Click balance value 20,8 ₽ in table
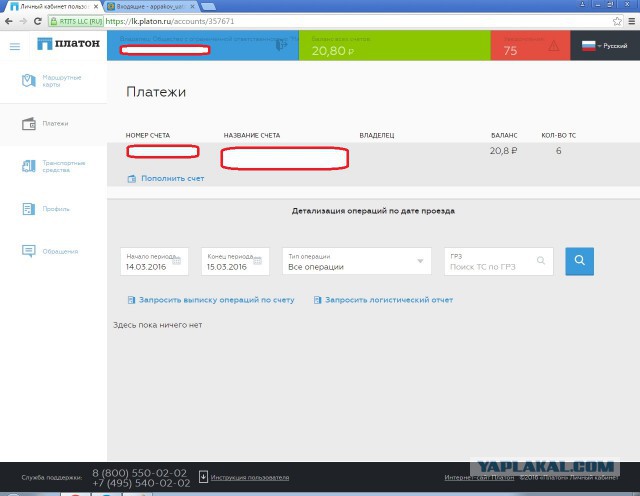Screen dimensions: 640x496 (504, 151)
